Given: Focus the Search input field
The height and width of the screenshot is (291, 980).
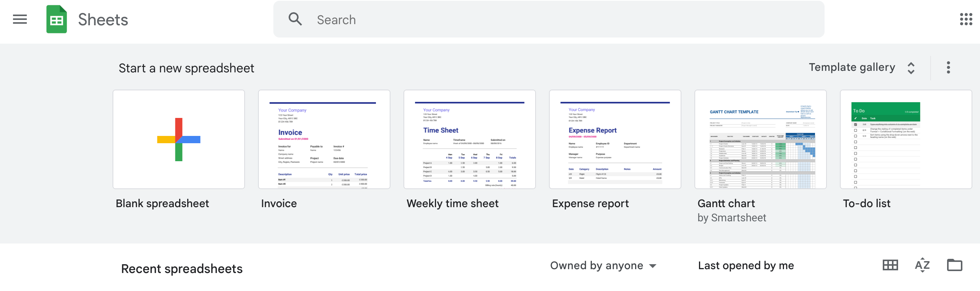Looking at the screenshot, I should [549, 19].
